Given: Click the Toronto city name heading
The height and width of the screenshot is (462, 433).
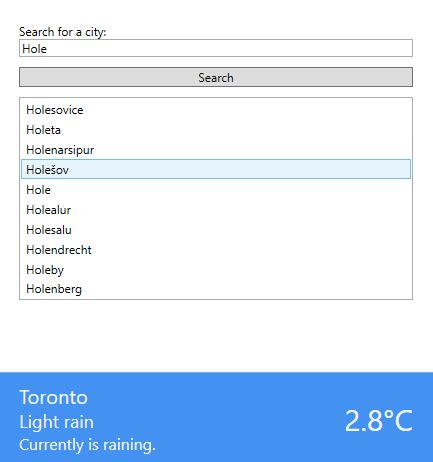Looking at the screenshot, I should coord(53,397).
